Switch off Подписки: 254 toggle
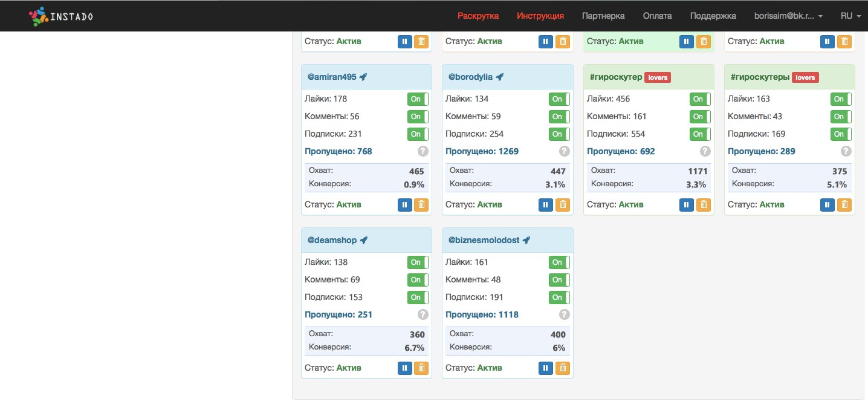868x410 pixels. pos(559,134)
